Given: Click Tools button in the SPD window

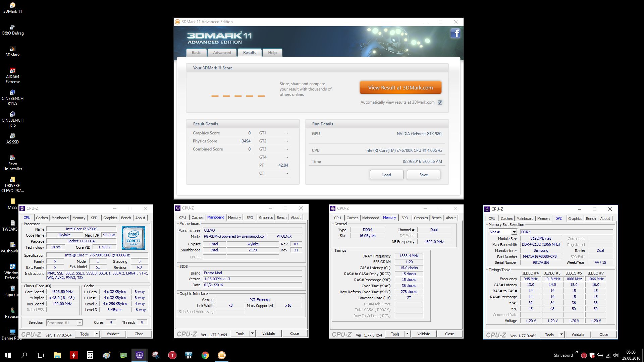Looking at the screenshot, I should click(x=549, y=335).
